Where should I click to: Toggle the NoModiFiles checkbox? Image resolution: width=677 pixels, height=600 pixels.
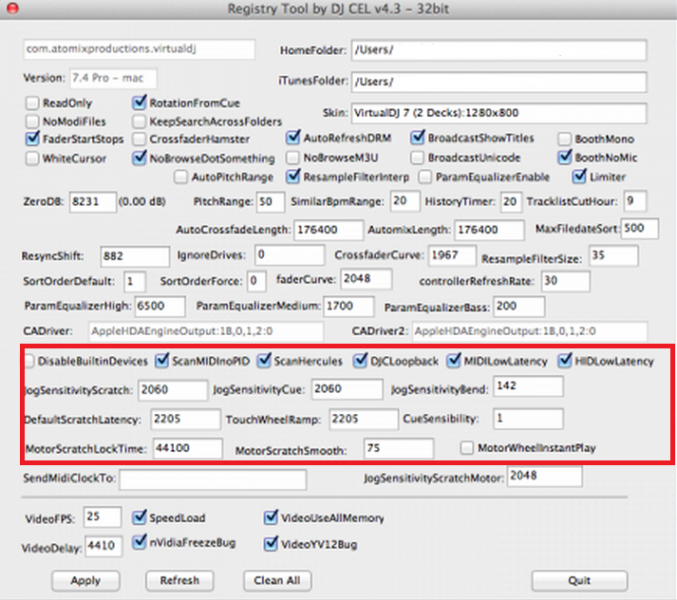coord(32,121)
